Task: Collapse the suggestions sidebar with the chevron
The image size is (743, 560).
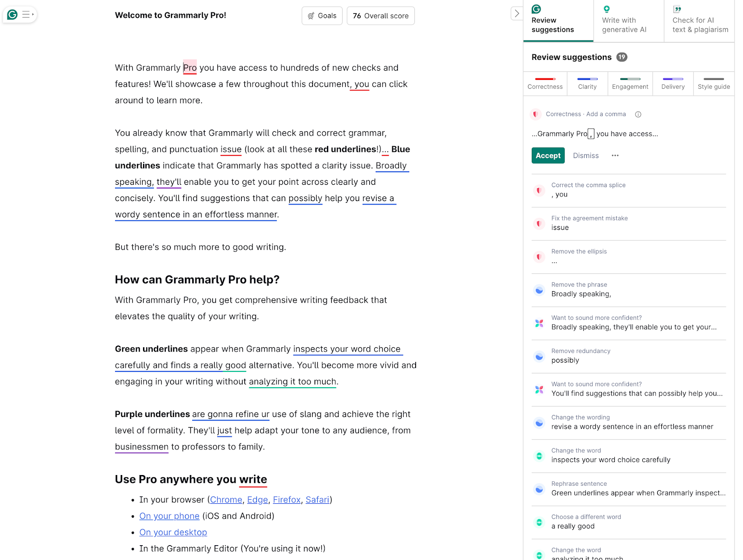Action: pyautogui.click(x=516, y=13)
